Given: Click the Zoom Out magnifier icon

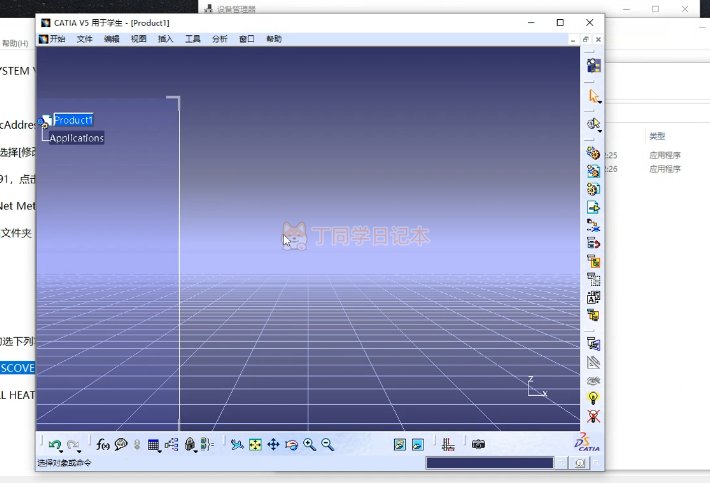Looking at the screenshot, I should 327,445.
